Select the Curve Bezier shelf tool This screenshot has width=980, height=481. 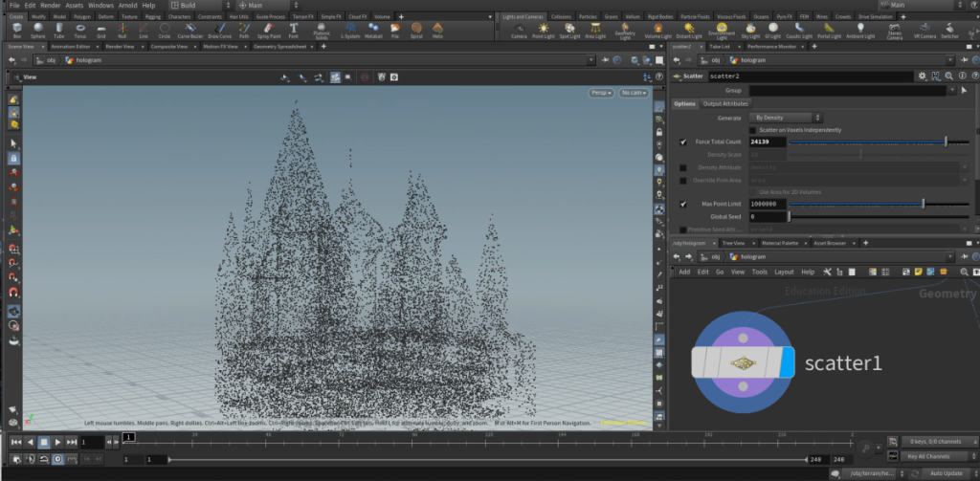[190, 30]
